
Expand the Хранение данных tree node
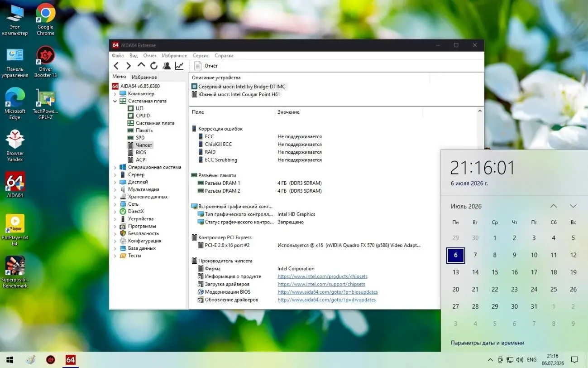(x=115, y=197)
